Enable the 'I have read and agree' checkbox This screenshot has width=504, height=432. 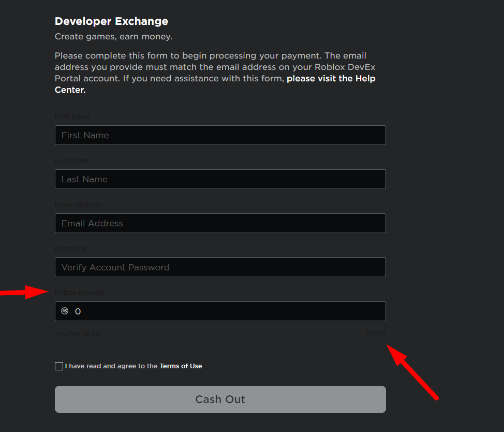[x=59, y=366]
